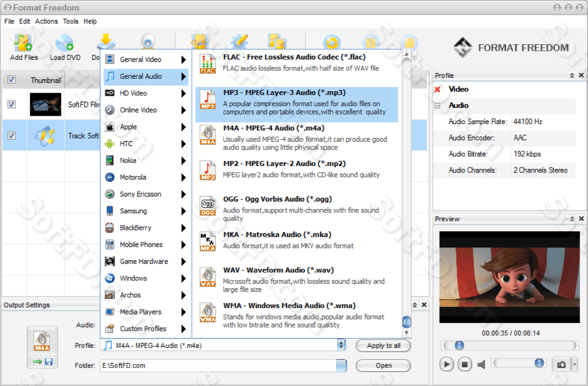
Task: Expand the Archos submenu arrow
Action: pyautogui.click(x=183, y=295)
